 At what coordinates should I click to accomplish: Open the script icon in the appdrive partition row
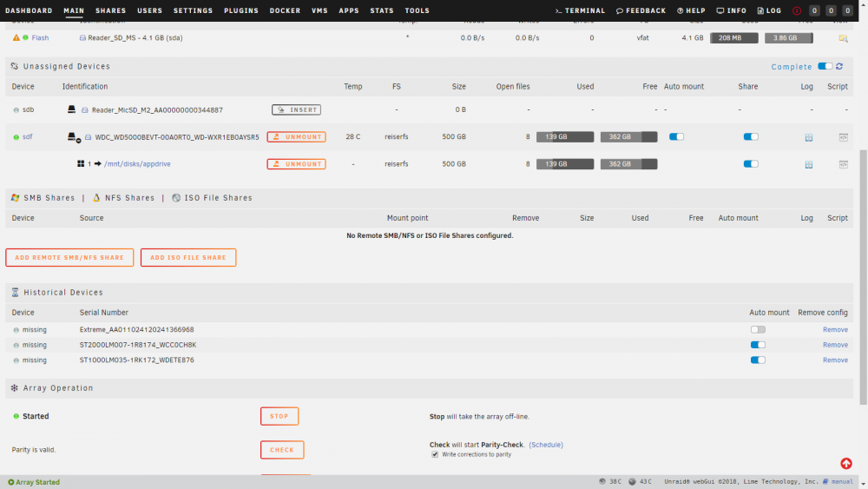843,164
